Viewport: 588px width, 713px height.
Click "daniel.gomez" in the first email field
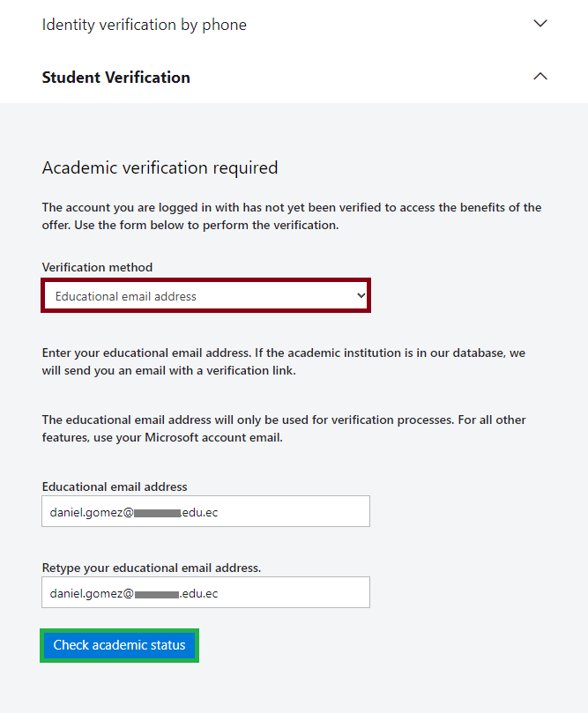(86, 512)
